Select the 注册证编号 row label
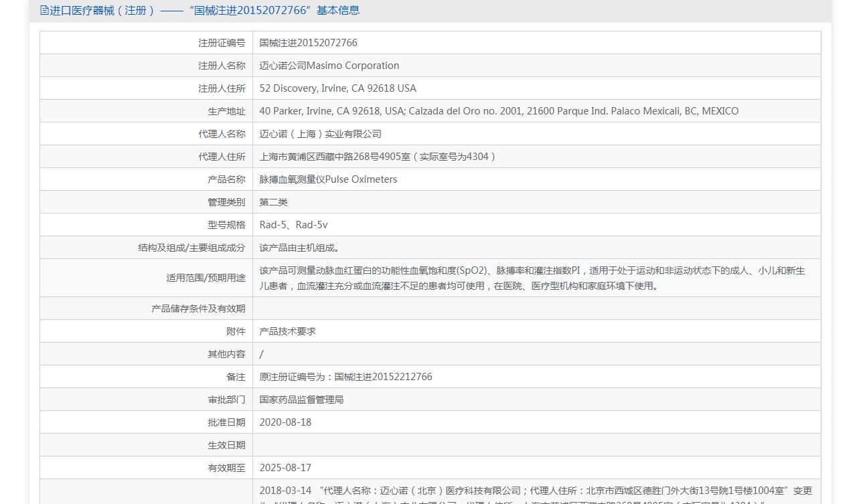857x504 pixels. pos(222,43)
